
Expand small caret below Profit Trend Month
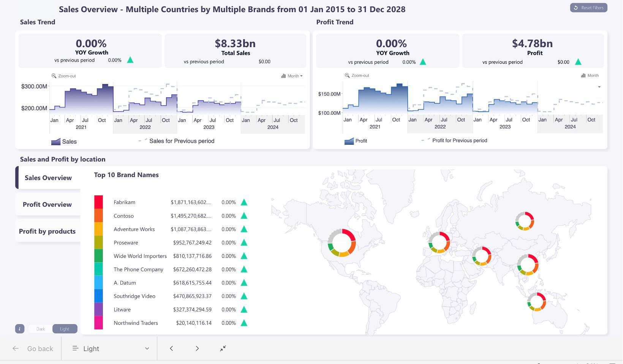click(x=599, y=87)
